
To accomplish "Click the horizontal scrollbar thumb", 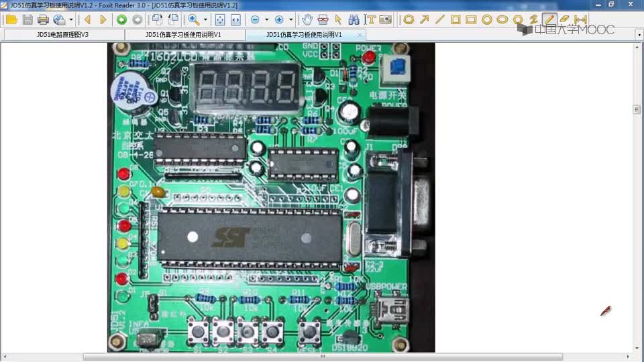I will point(323,357).
